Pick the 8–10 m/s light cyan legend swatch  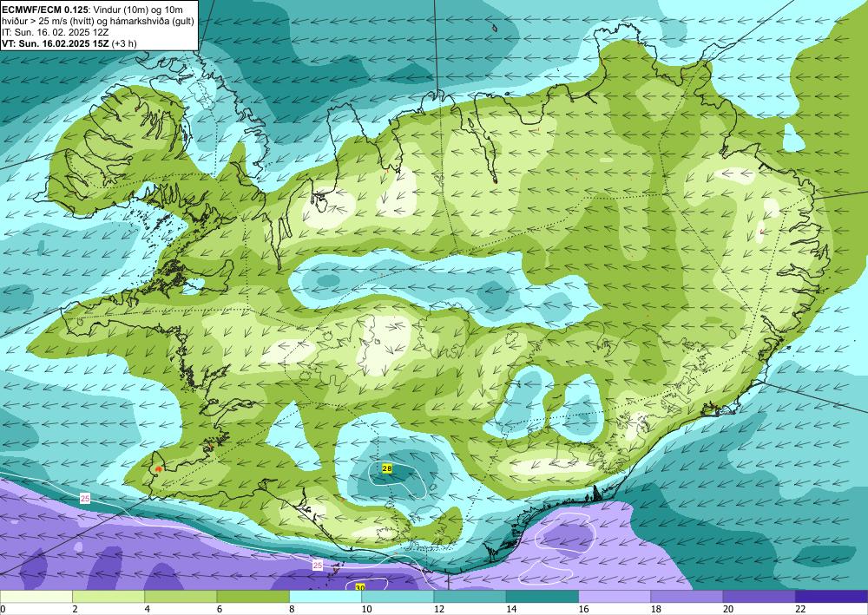coord(325,597)
